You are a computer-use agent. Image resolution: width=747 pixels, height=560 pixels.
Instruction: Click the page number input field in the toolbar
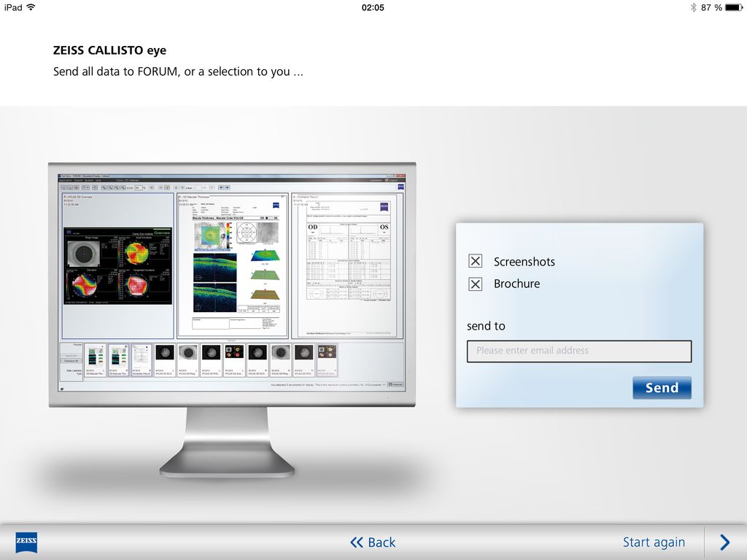point(198,188)
